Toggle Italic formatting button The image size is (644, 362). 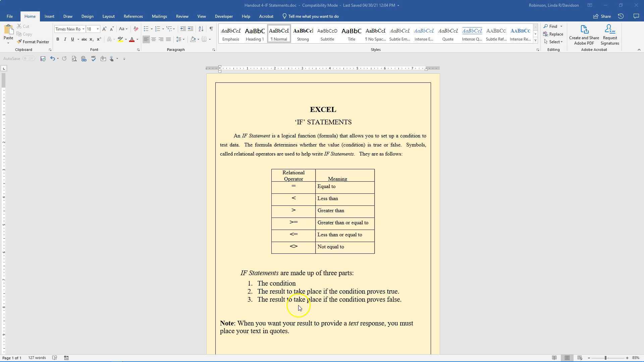pyautogui.click(x=65, y=40)
